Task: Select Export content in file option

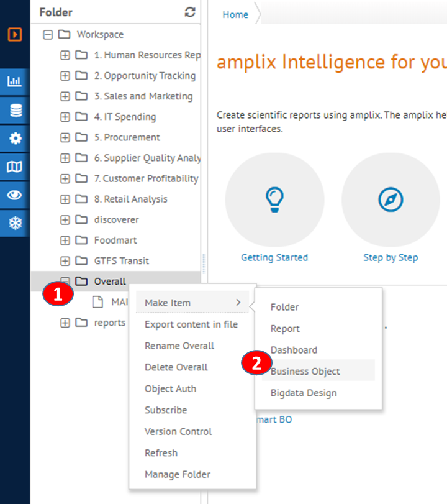Action: (x=191, y=324)
